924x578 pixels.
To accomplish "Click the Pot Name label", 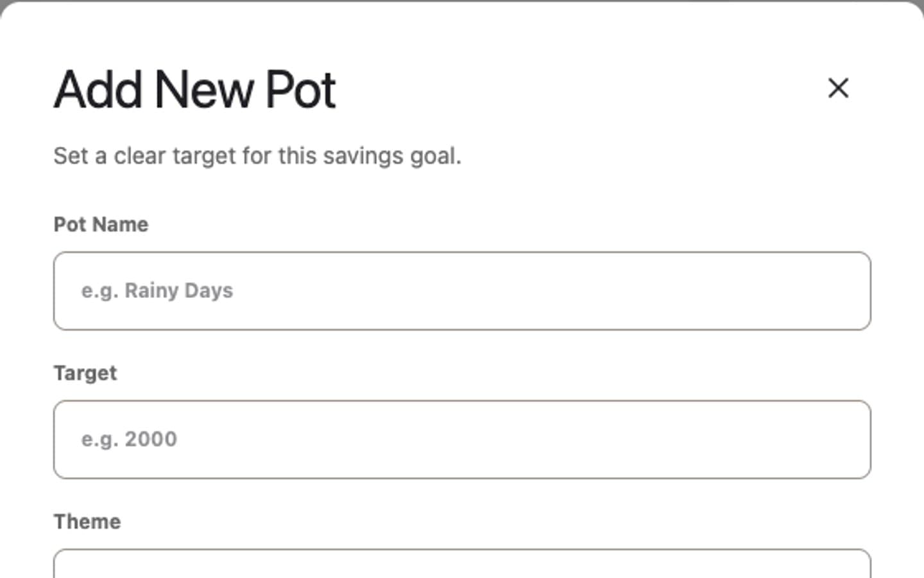I will click(101, 225).
